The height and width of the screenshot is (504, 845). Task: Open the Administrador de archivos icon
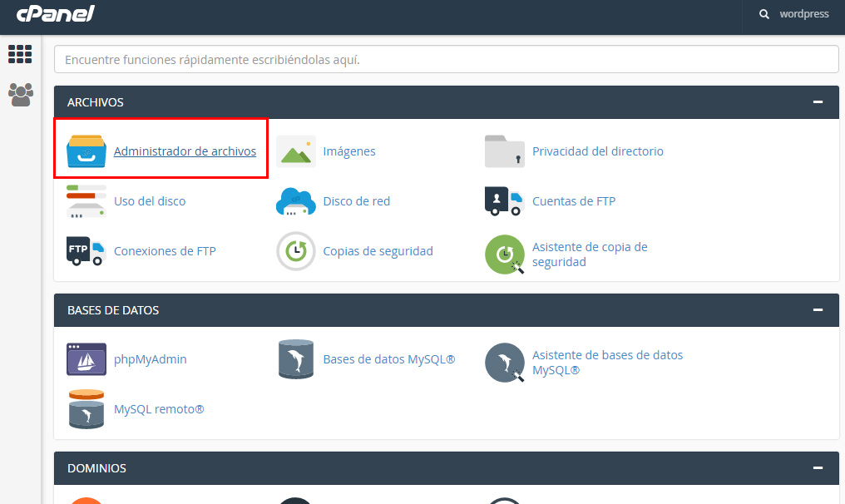pyautogui.click(x=86, y=151)
